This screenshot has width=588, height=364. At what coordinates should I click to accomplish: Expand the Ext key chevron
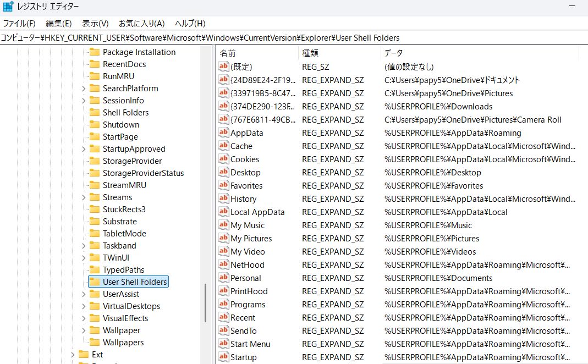point(73,354)
